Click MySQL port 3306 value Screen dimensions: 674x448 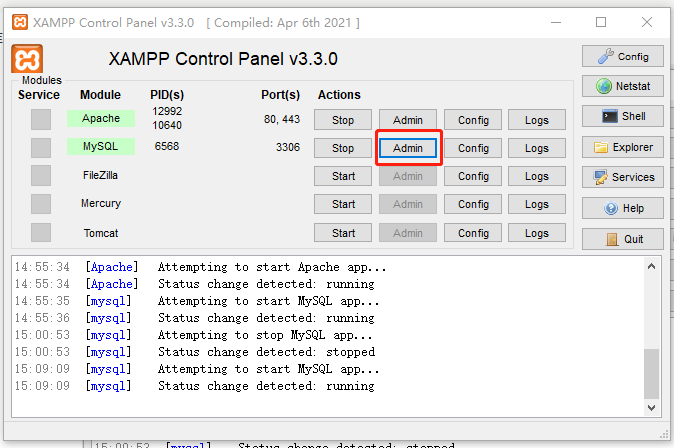288,147
